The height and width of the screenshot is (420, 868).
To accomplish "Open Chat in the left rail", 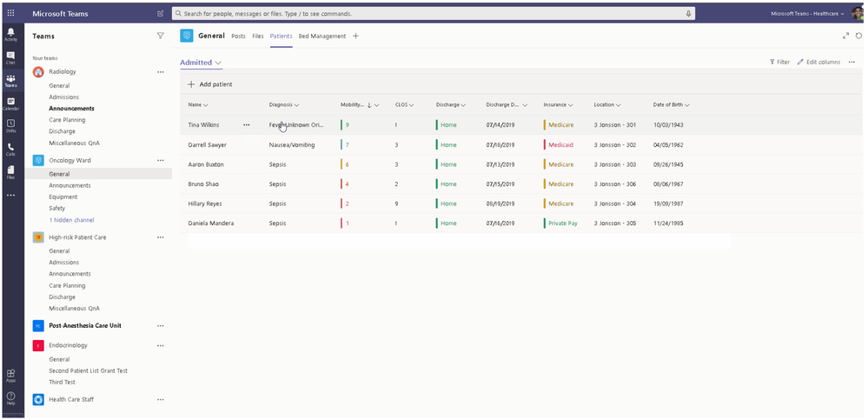I will coord(10,57).
